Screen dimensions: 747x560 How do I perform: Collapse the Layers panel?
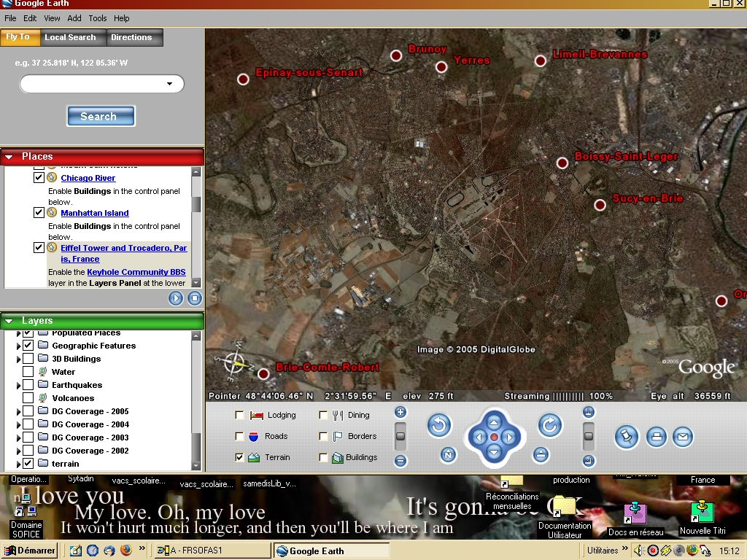(9, 321)
